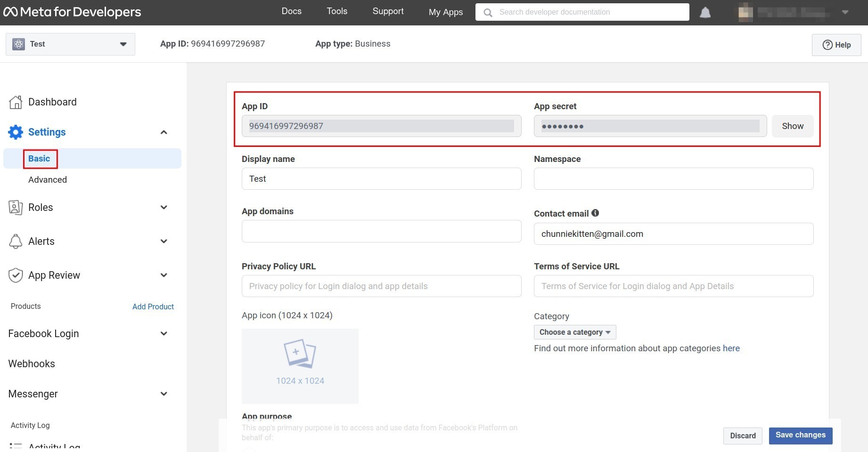Image resolution: width=868 pixels, height=452 pixels.
Task: Click the Add Product link
Action: (x=153, y=307)
